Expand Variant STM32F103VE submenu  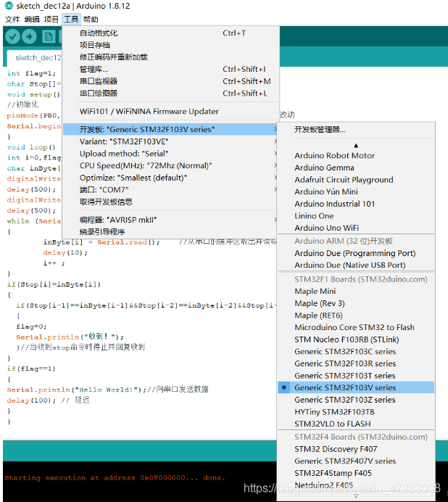[170, 141]
